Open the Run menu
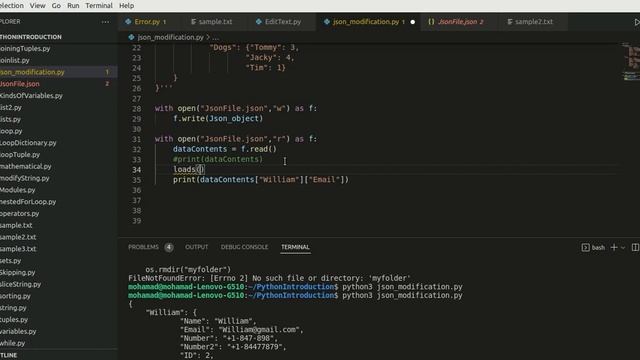 73,6
